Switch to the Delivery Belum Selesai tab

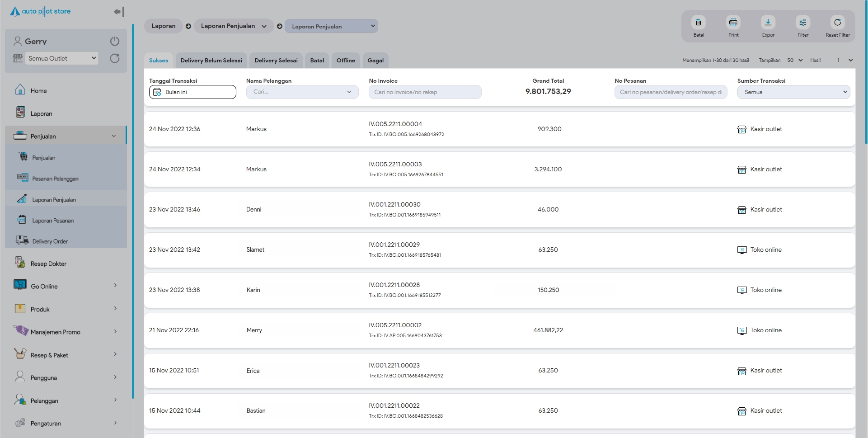211,61
